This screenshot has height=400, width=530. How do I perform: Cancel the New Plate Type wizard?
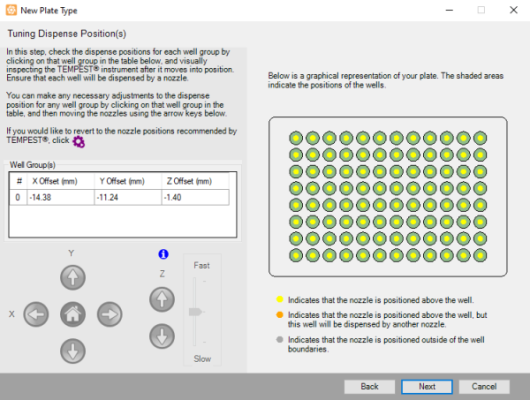484,386
